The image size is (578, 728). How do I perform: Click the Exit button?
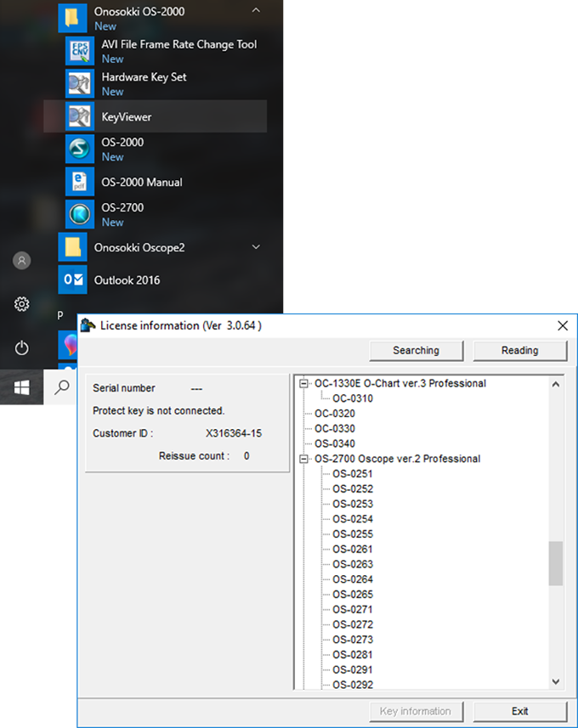pos(520,711)
